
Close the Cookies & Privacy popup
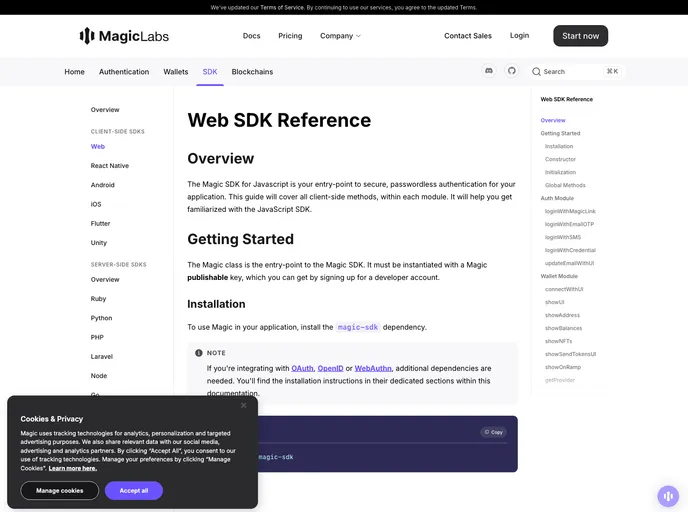pyautogui.click(x=244, y=405)
